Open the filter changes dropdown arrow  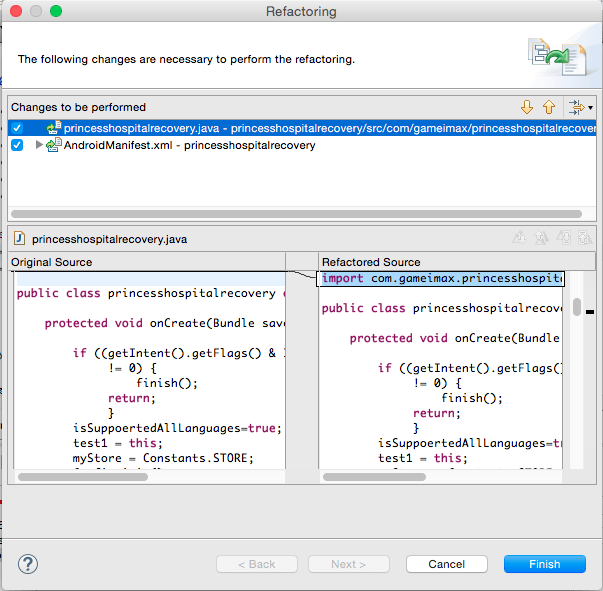tap(590, 108)
